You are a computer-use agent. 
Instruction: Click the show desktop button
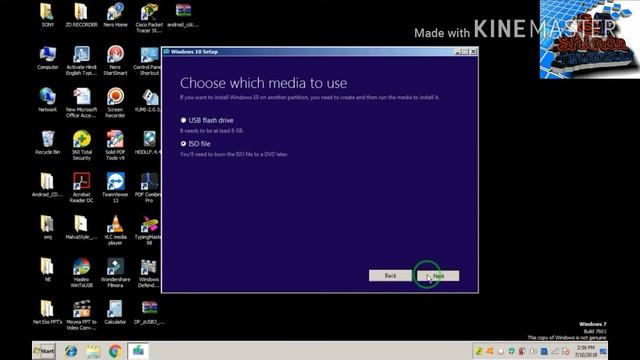(x=603, y=351)
